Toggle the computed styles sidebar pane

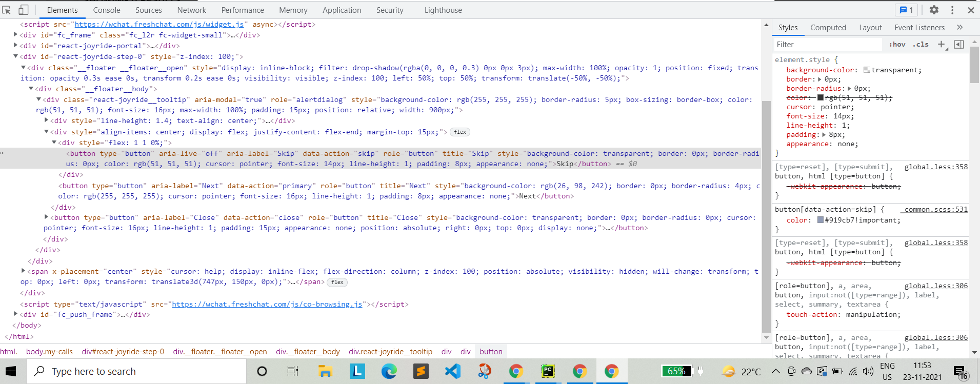coord(958,45)
